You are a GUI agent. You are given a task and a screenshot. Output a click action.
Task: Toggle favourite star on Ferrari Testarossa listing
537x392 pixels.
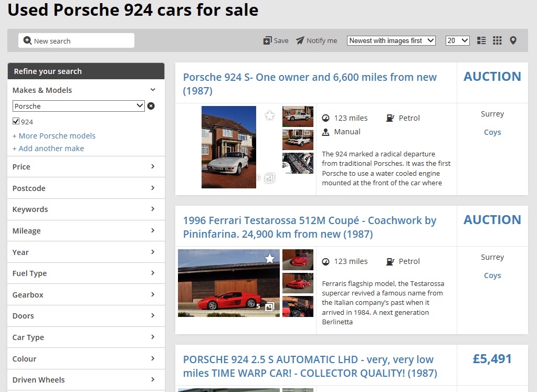click(269, 258)
